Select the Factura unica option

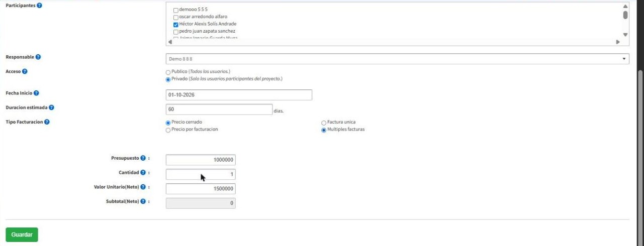coord(324,122)
